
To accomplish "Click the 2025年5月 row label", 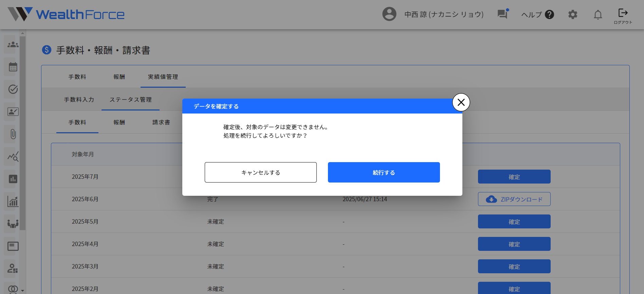I will pyautogui.click(x=85, y=222).
